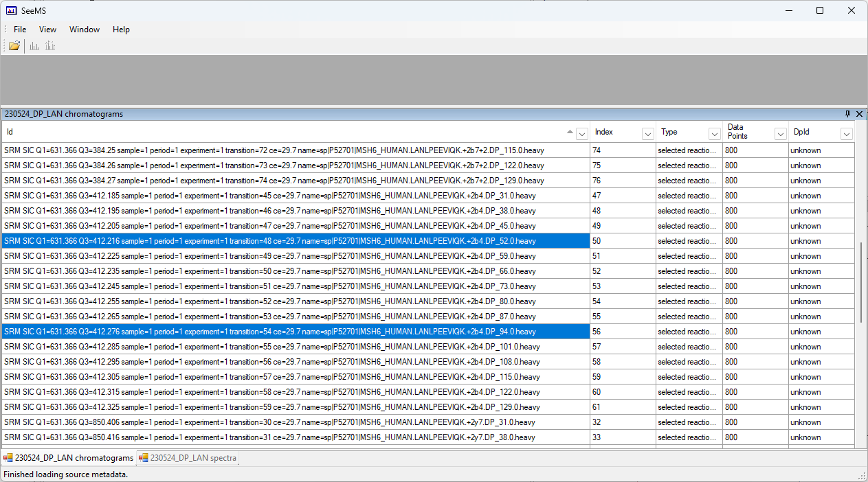
Task: Open the Window menu
Action: pos(84,30)
